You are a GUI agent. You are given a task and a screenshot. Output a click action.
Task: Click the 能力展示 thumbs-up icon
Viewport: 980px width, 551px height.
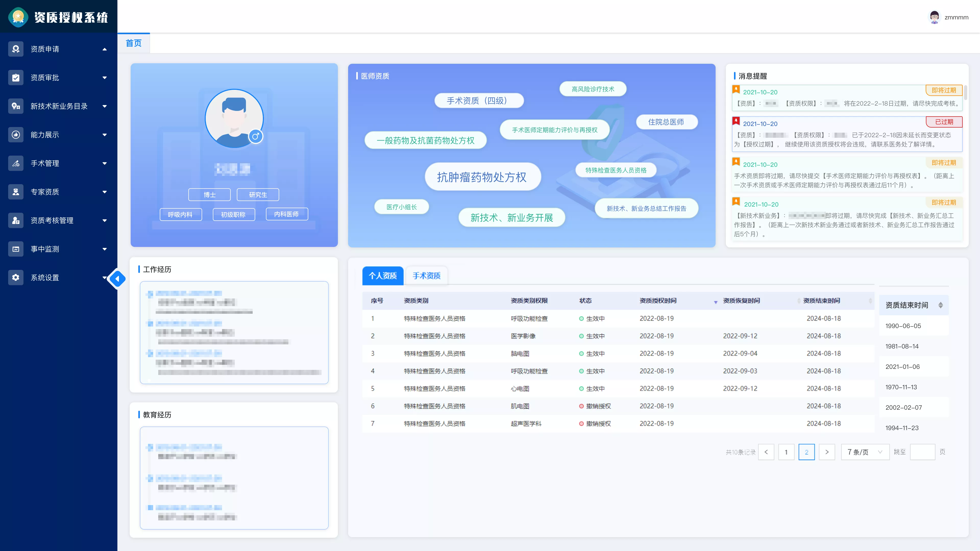coord(16,135)
